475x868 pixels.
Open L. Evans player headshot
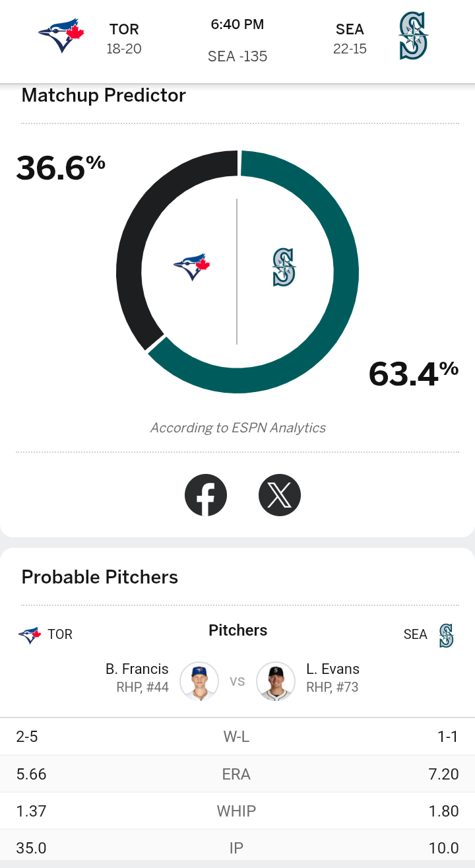(275, 681)
